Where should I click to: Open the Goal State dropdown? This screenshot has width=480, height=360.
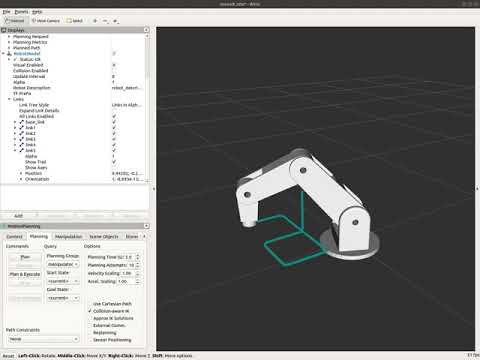[x=63, y=298]
